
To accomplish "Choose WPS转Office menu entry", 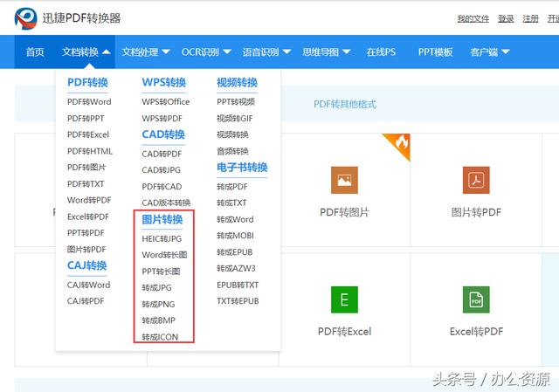I will coord(166,102).
